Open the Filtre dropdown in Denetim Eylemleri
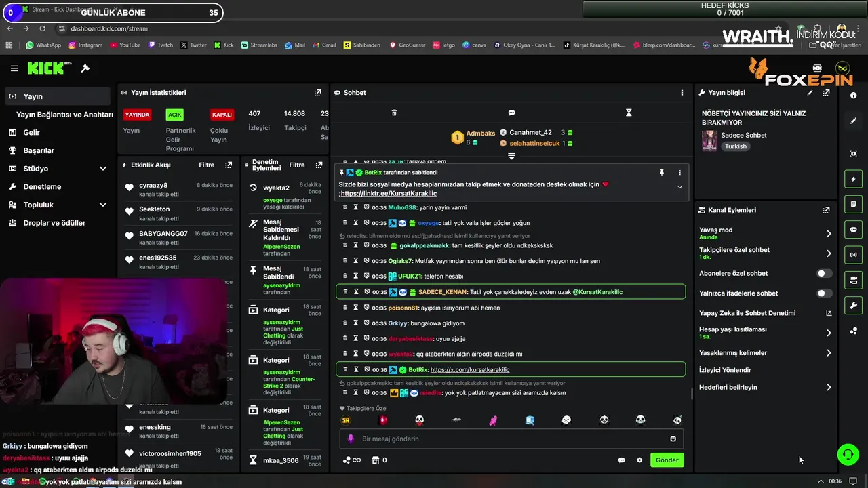Image resolution: width=868 pixels, height=488 pixels. 297,165
